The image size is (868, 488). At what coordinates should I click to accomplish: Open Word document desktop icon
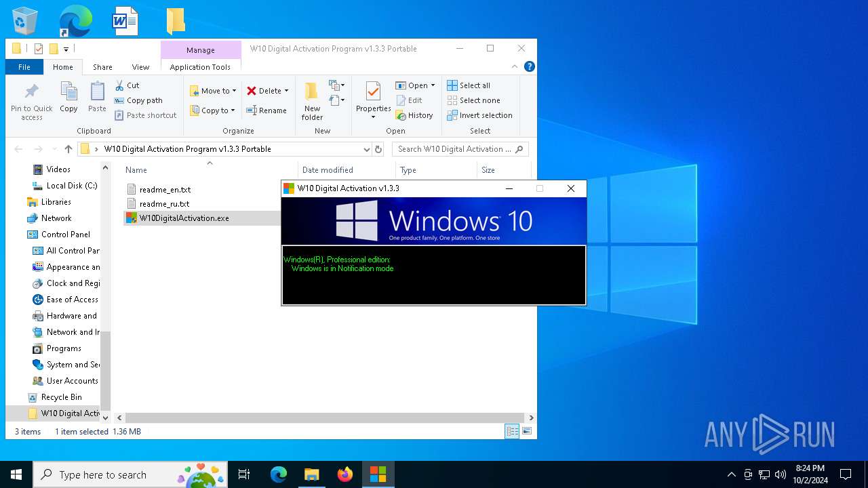(x=125, y=21)
